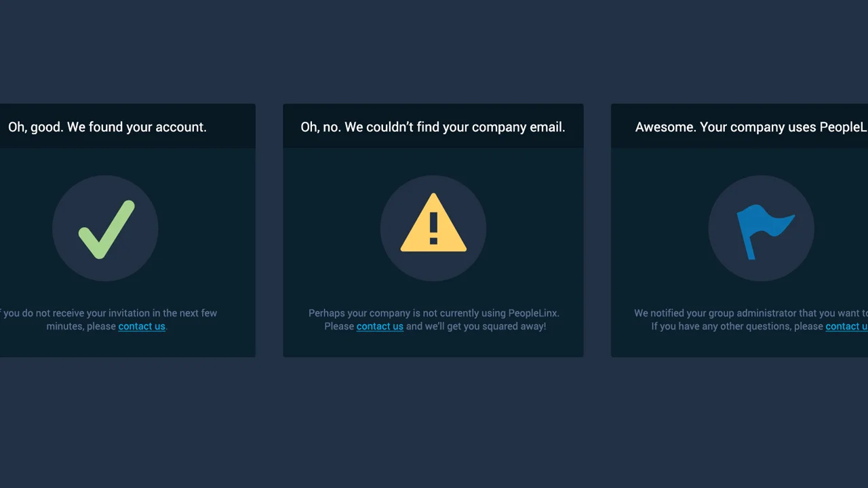Screen dimensions: 868x488
Task: Click text 'We notified your group administrator'
Action: 715,313
